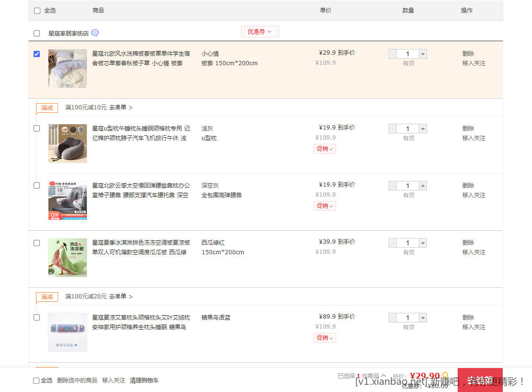
Task: Increase quantity of u型枕 neck pillow
Action: 423,129
